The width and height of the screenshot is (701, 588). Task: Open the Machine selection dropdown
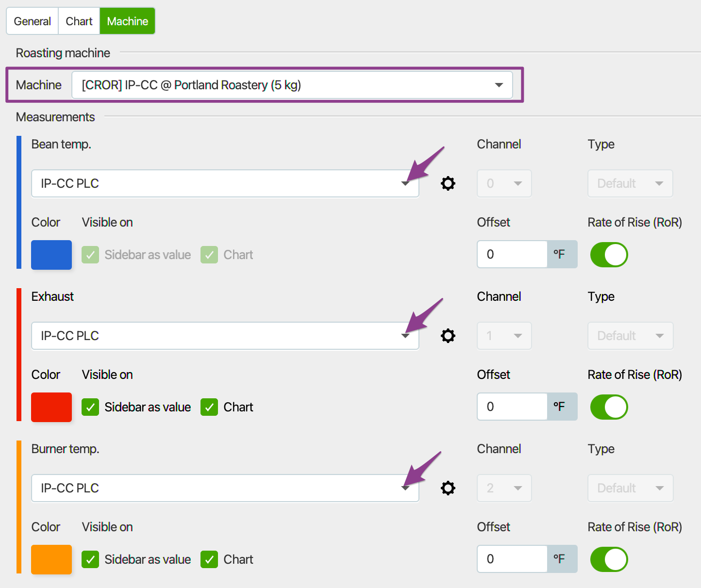point(292,85)
